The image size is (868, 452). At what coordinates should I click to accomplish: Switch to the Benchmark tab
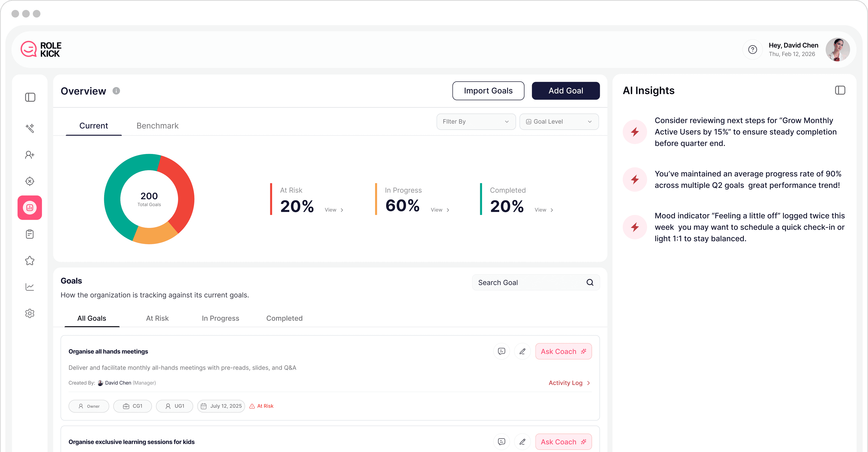tap(157, 126)
